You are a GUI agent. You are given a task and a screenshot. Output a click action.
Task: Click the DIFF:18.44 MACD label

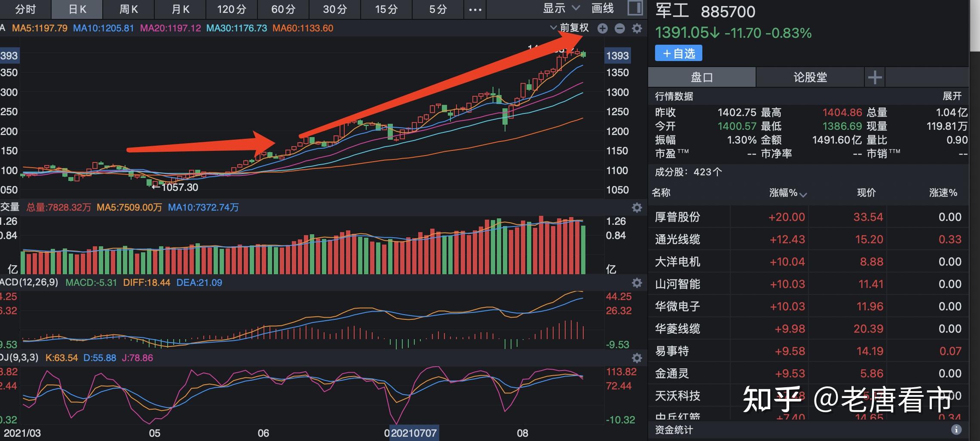click(147, 283)
